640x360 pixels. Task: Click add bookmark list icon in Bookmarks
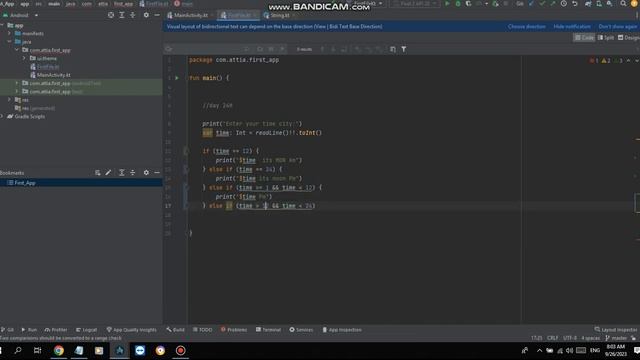pyautogui.click(x=98, y=173)
